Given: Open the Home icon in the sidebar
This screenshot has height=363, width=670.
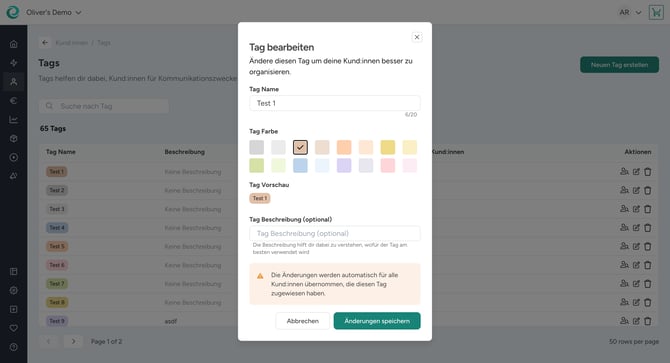Looking at the screenshot, I should pyautogui.click(x=14, y=44).
